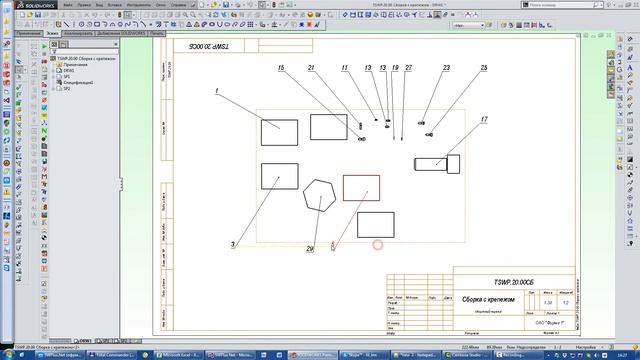
Task: Click the FeatureManager tree tab icon
Action: coord(54,44)
